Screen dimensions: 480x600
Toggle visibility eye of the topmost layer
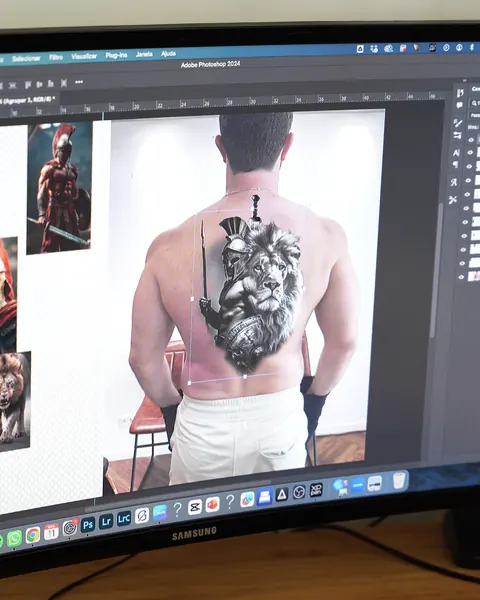[471, 140]
